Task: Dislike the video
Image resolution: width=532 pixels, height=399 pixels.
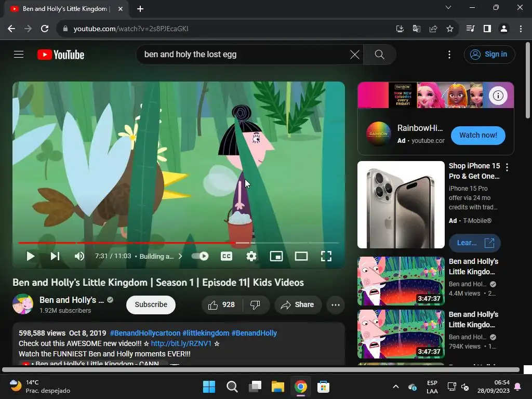Action: (x=256, y=304)
